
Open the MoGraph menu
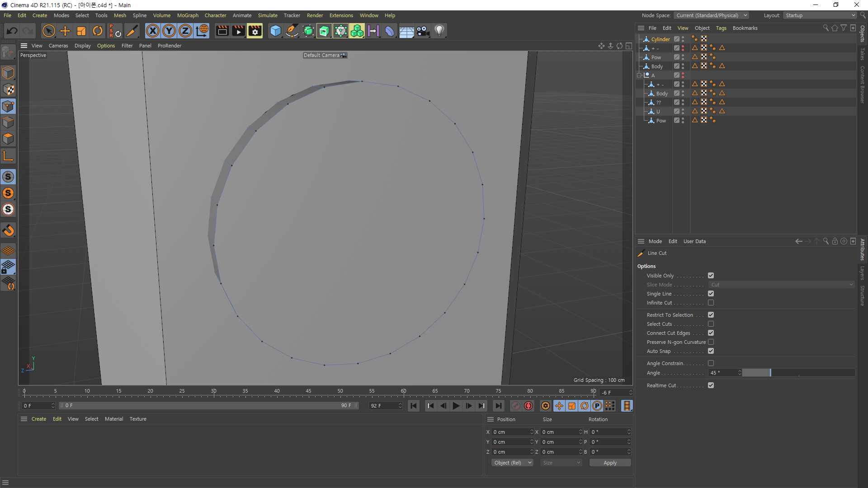click(187, 15)
